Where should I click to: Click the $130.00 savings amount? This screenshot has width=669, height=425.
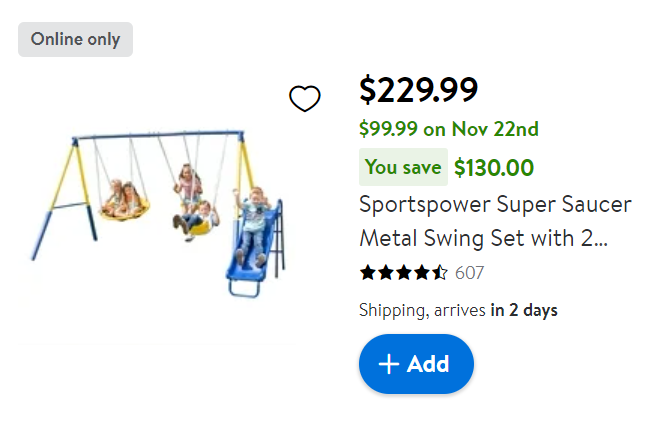click(494, 168)
